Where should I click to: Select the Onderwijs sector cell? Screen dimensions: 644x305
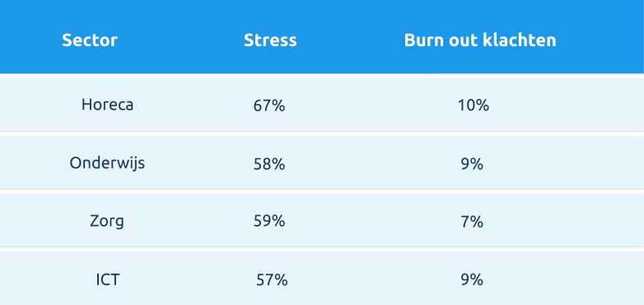pyautogui.click(x=107, y=163)
